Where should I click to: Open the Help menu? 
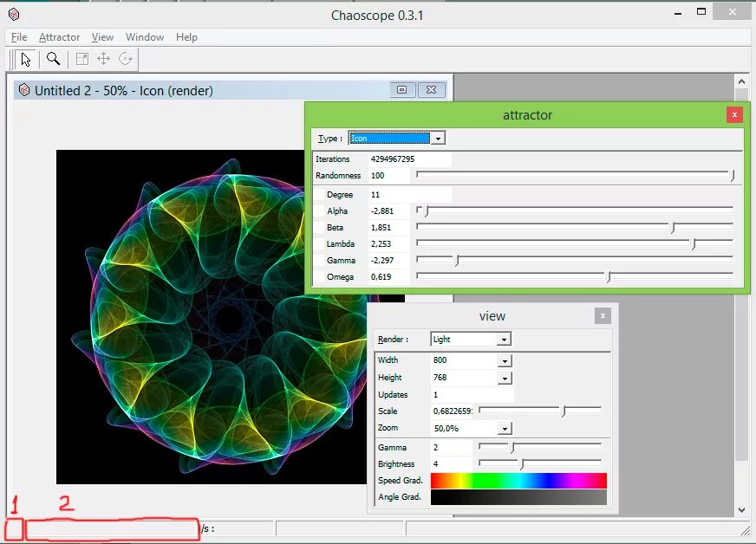[x=186, y=37]
